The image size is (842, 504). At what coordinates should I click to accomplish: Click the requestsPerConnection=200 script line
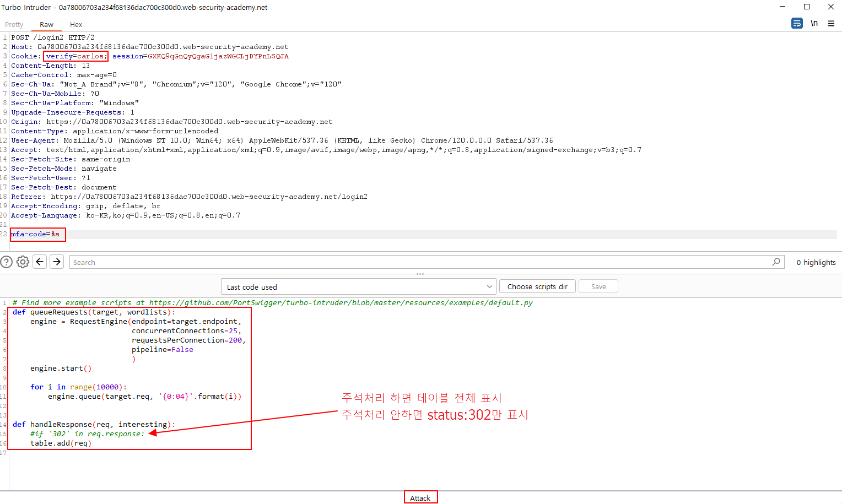click(x=189, y=340)
